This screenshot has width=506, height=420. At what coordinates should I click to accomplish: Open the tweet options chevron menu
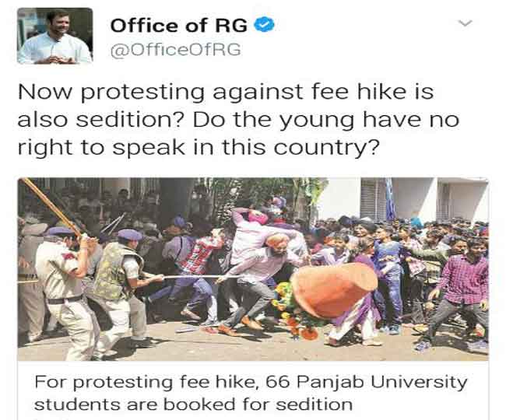(x=465, y=23)
